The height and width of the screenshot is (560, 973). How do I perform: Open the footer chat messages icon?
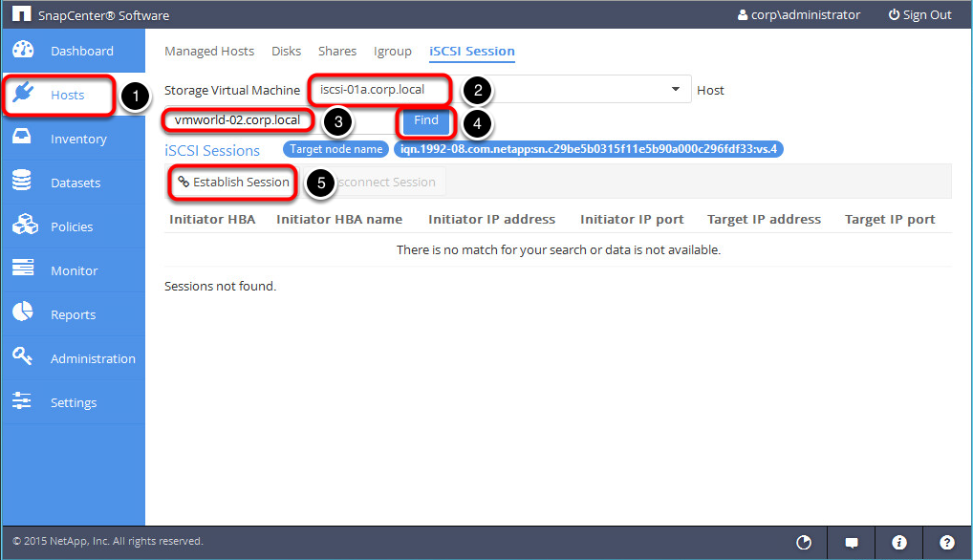pyautogui.click(x=852, y=543)
